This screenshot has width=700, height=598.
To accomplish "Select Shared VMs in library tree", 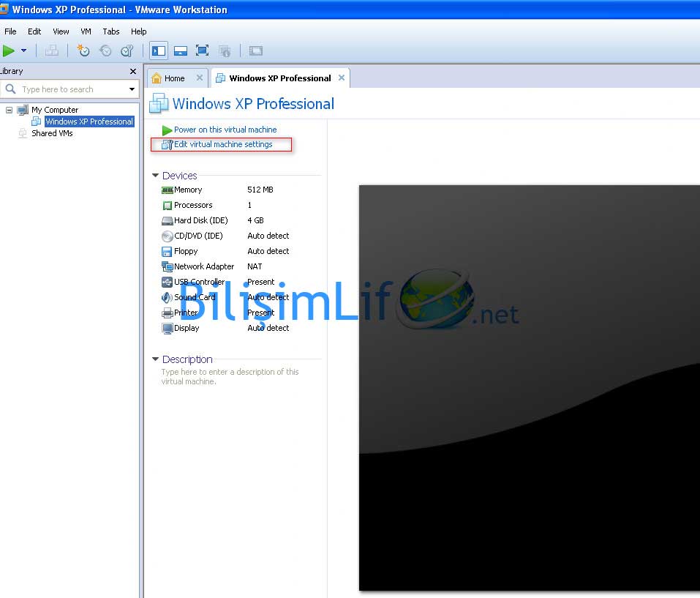I will [x=52, y=133].
